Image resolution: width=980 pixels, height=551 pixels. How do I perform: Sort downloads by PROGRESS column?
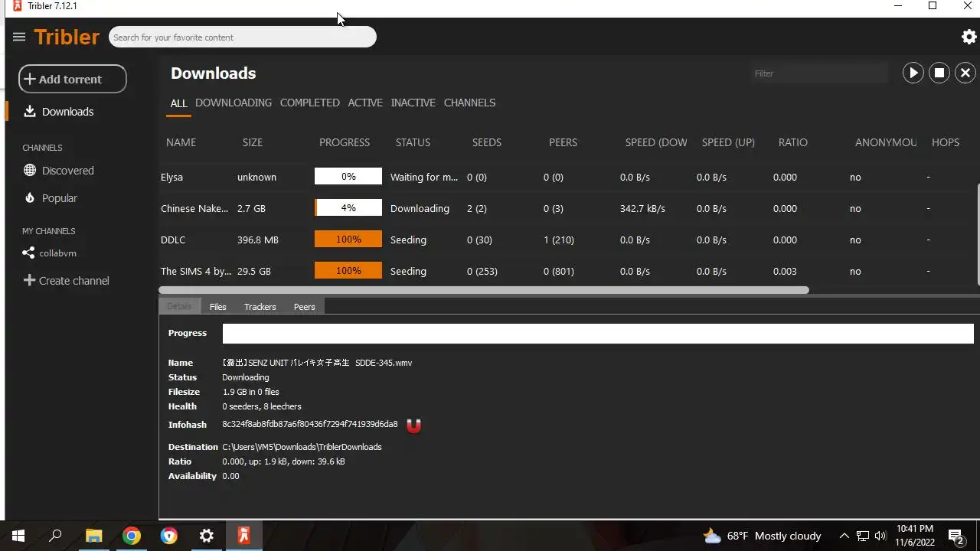(x=345, y=142)
